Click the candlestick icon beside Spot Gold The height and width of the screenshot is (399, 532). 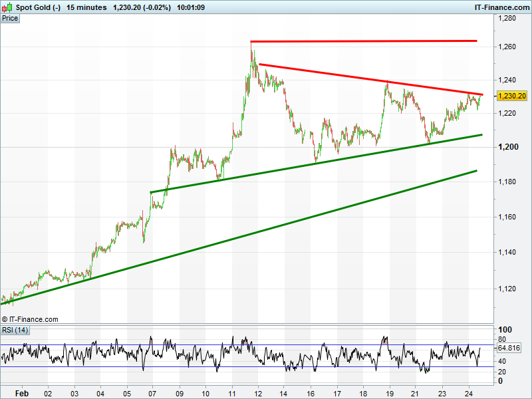coord(7,7)
